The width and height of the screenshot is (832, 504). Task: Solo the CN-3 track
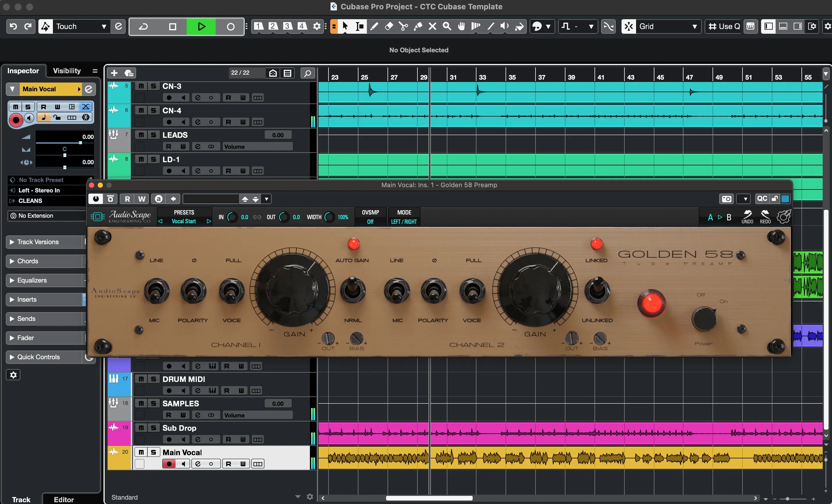click(153, 86)
